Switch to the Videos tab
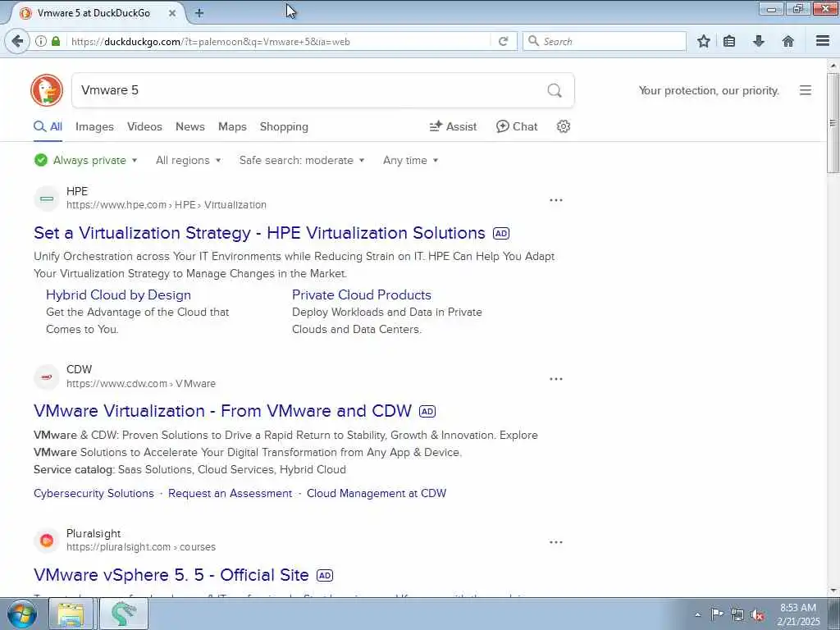The height and width of the screenshot is (630, 840). pos(144,126)
